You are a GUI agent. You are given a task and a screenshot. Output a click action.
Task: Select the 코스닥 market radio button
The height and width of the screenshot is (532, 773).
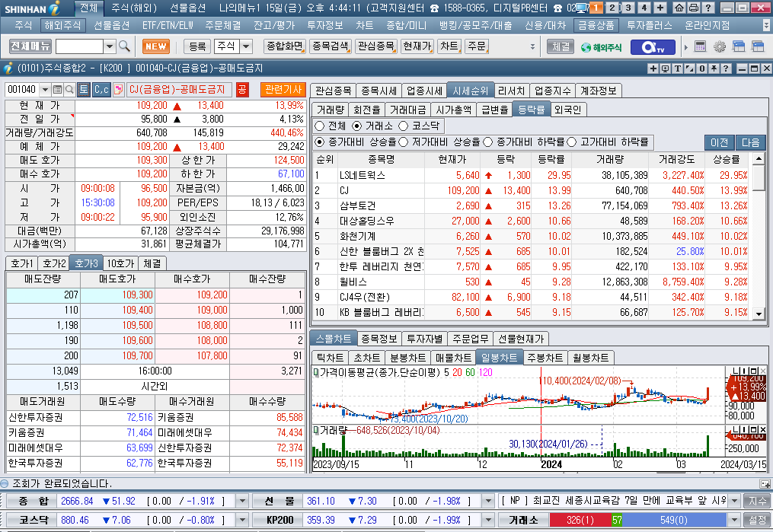(404, 126)
